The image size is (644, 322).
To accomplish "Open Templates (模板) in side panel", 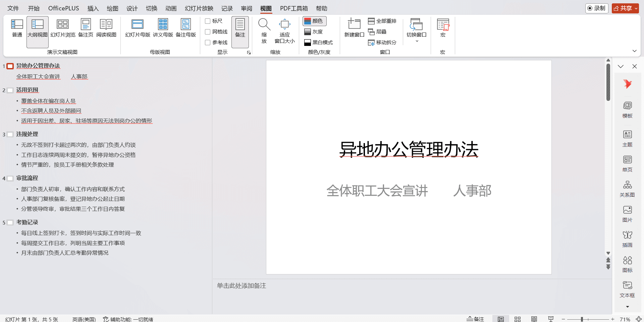I will click(627, 110).
